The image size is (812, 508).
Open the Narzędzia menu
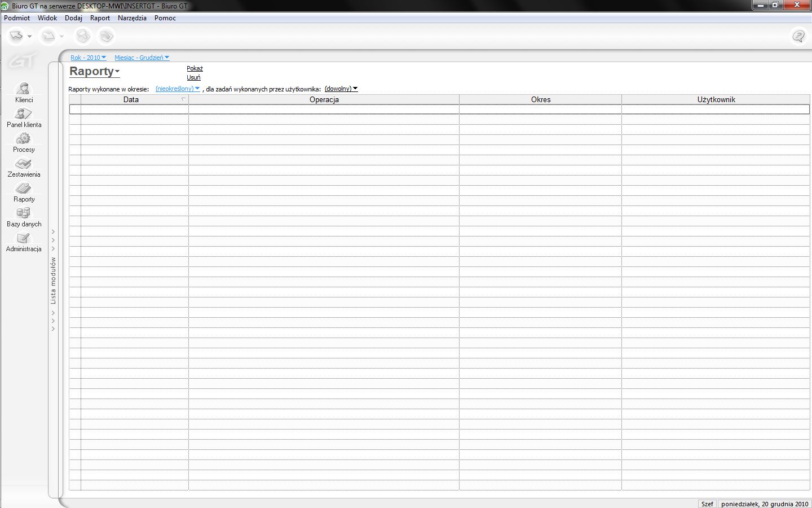coord(132,18)
